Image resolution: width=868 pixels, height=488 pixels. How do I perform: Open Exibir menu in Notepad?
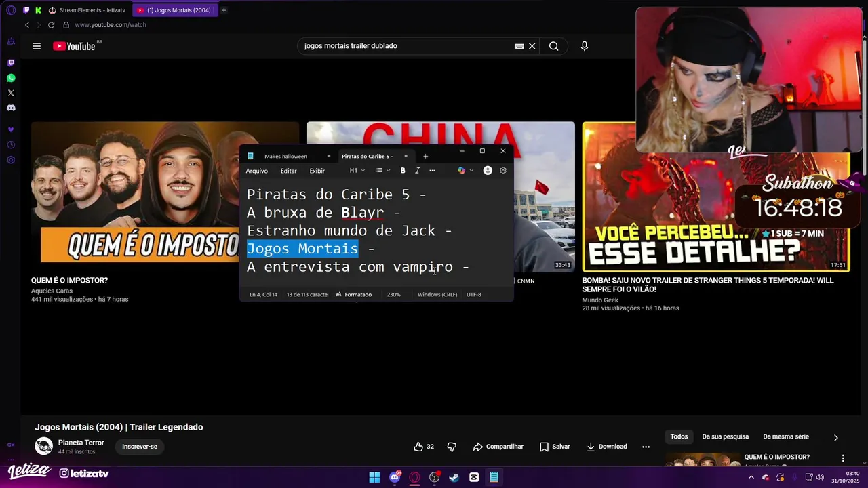[317, 171]
